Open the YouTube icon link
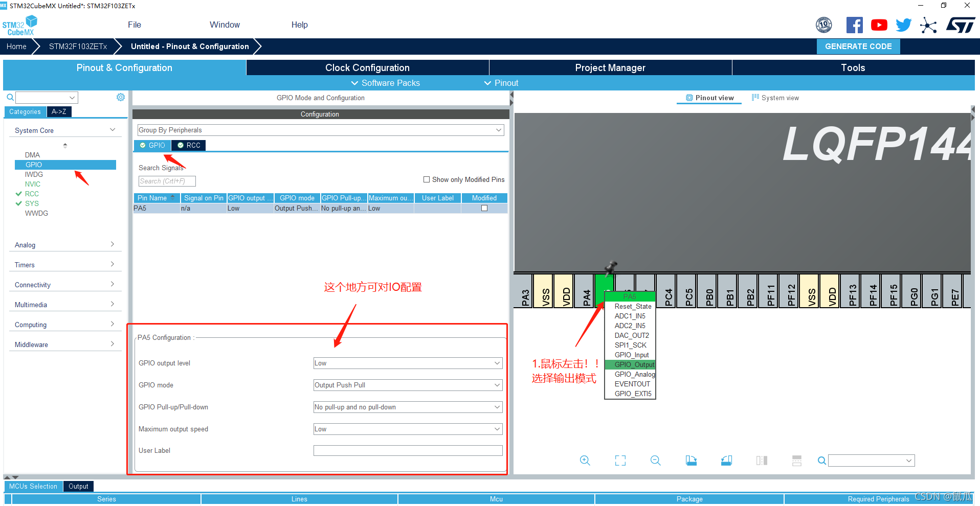This screenshot has height=506, width=980. click(x=879, y=25)
